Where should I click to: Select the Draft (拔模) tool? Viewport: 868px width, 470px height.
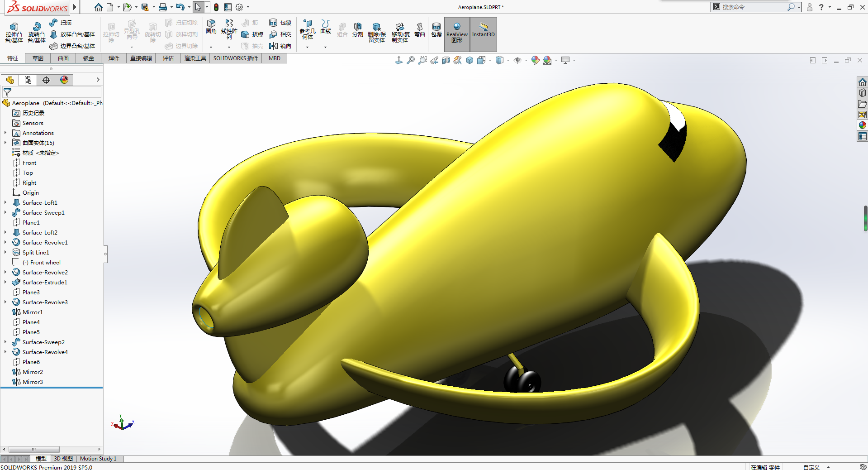252,34
